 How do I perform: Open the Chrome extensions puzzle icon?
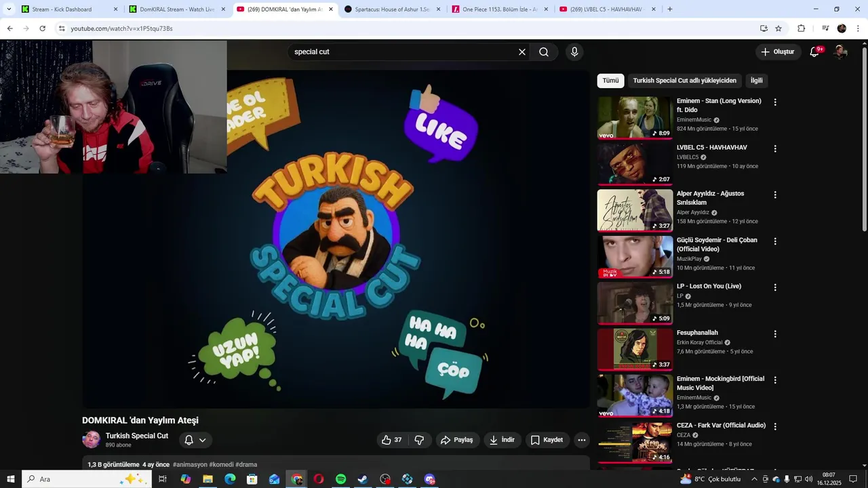801,28
